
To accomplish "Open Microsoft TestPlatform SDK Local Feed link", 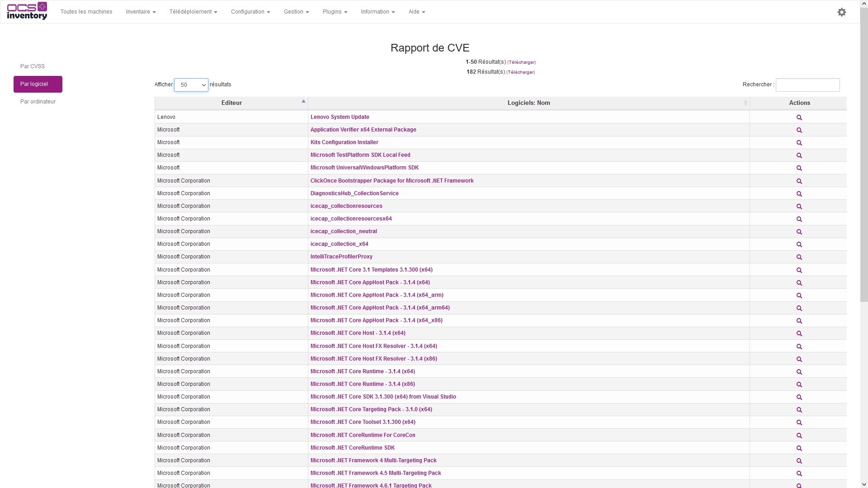I will pyautogui.click(x=360, y=155).
